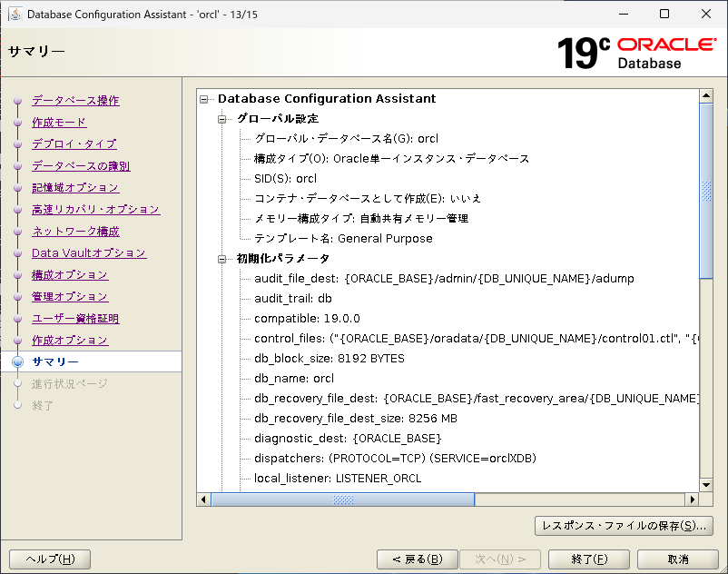The width and height of the screenshot is (728, 574).
Task: Select the グローバル・データベース名(G): orcl row
Action: tap(347, 139)
